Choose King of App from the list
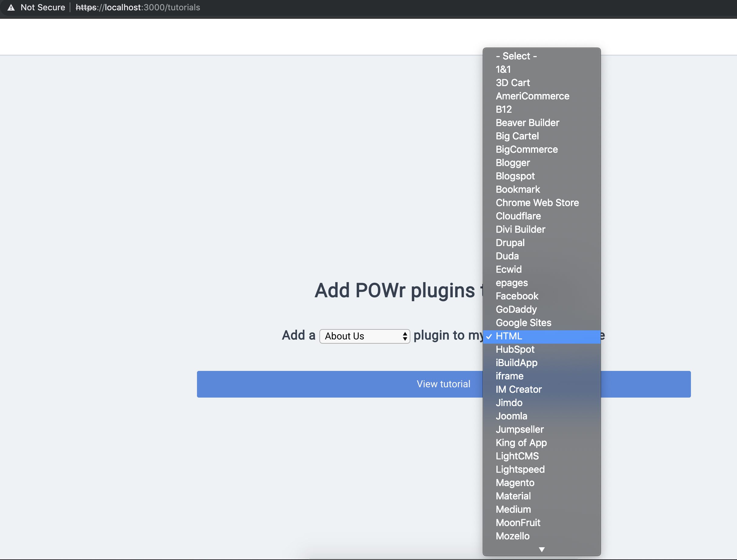The height and width of the screenshot is (560, 737). coord(521,443)
